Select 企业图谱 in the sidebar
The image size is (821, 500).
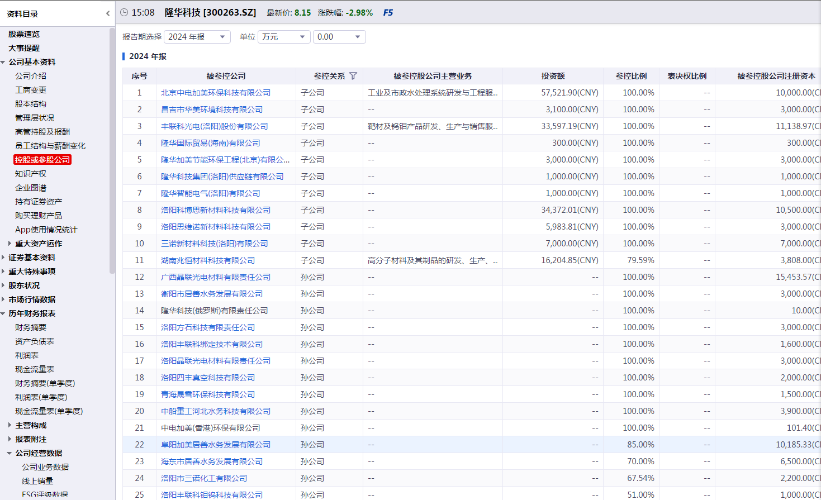tap(30, 187)
